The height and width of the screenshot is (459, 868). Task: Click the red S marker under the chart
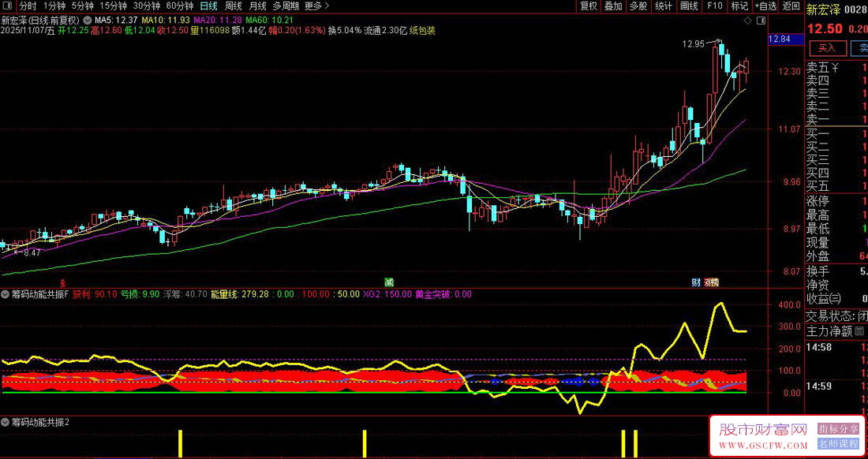tap(62, 282)
